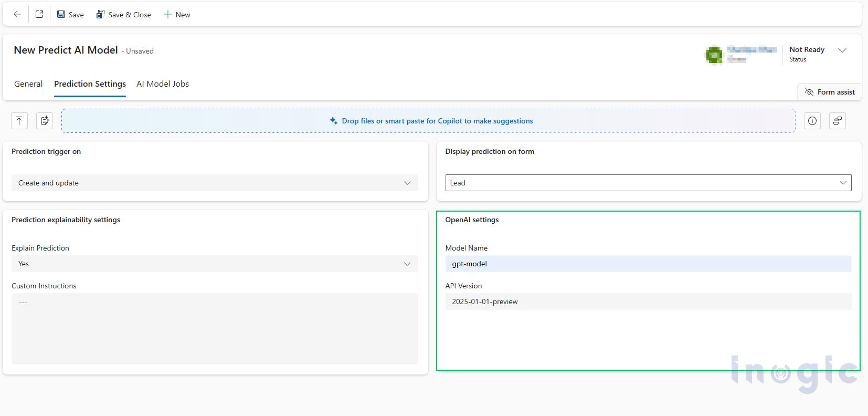Click the back arrow icon
868x416 pixels.
point(17,15)
